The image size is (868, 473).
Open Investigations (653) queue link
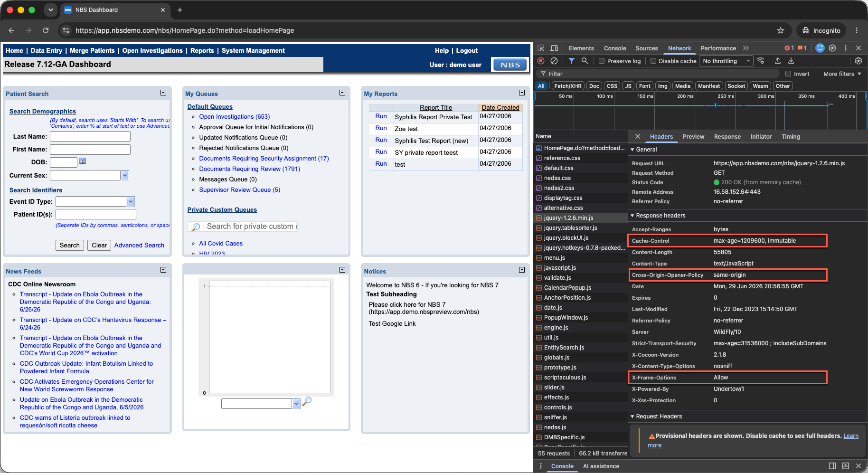coord(235,116)
